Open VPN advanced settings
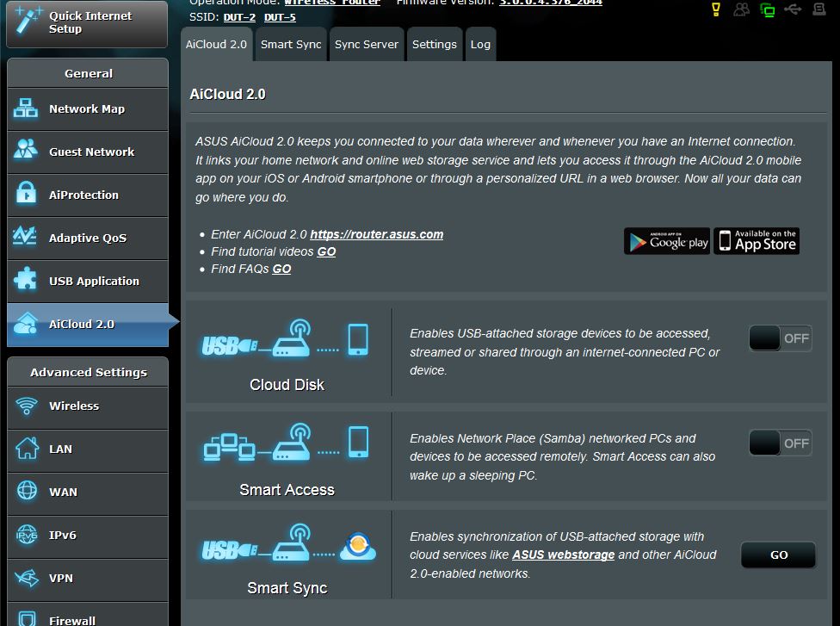 click(88, 579)
